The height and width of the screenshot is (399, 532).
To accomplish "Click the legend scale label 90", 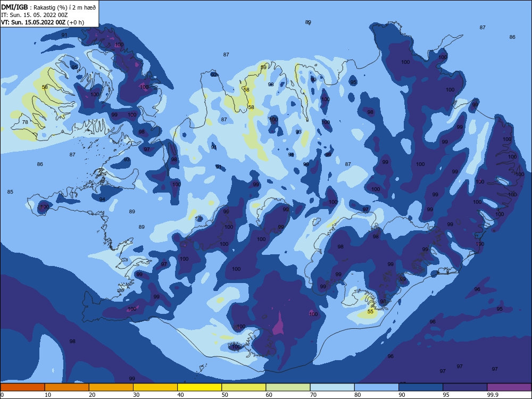I will (402, 395).
